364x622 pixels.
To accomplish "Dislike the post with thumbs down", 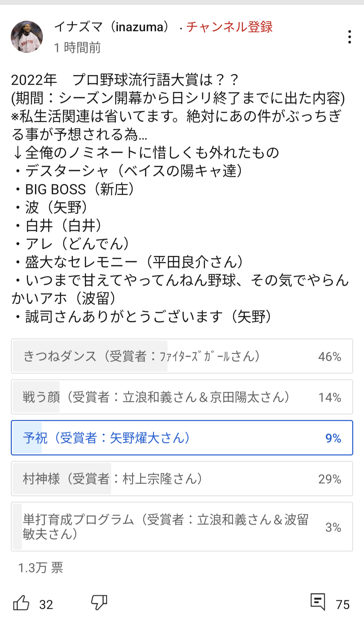I will pyautogui.click(x=99, y=602).
